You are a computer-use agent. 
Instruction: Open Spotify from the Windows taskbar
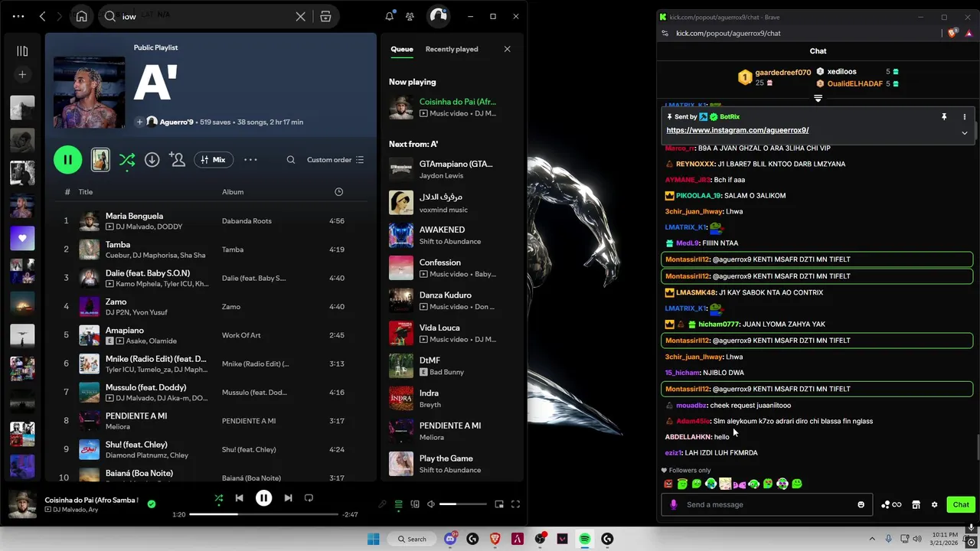click(585, 540)
